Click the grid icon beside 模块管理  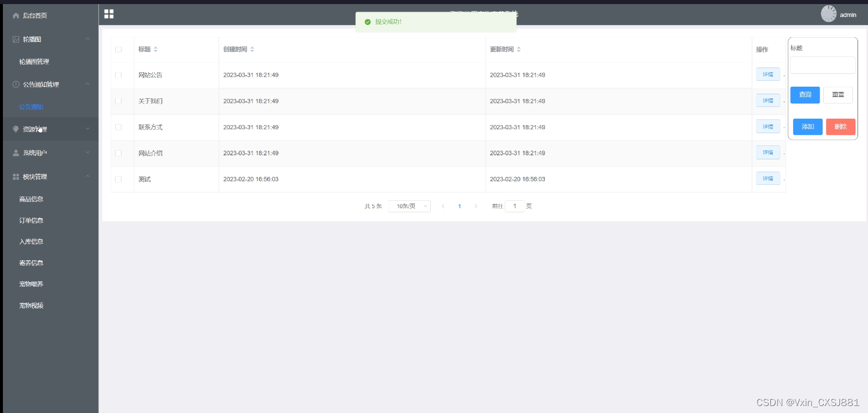(x=16, y=177)
